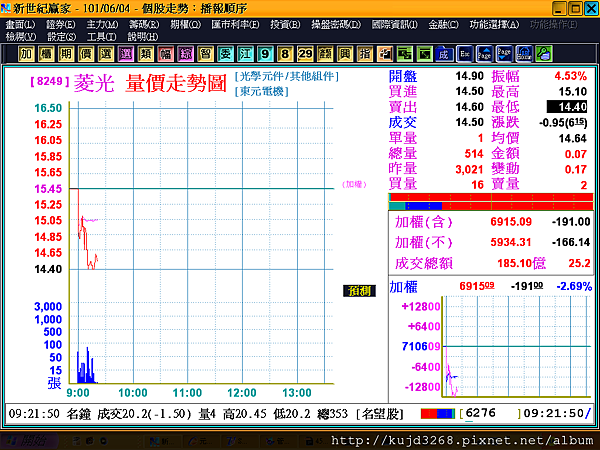
Task: Click the 成交總額 value 185.10億
Action: click(x=522, y=263)
